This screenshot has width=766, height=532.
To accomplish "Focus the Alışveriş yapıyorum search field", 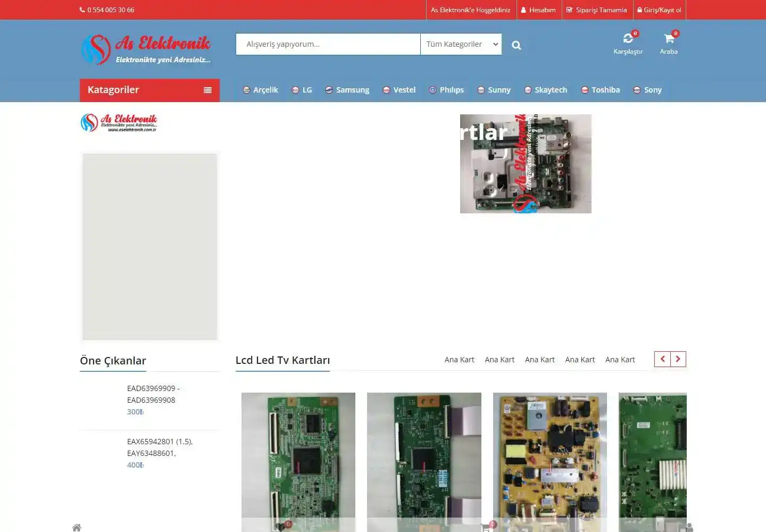I will [x=328, y=44].
